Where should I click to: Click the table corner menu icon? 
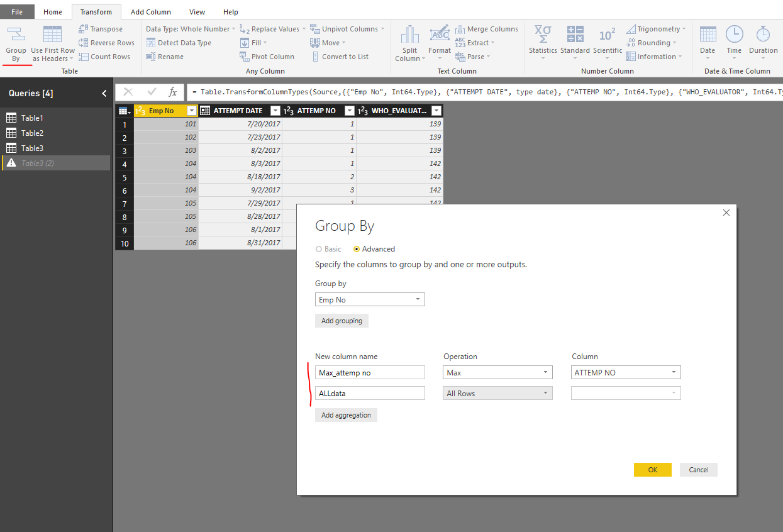point(125,111)
